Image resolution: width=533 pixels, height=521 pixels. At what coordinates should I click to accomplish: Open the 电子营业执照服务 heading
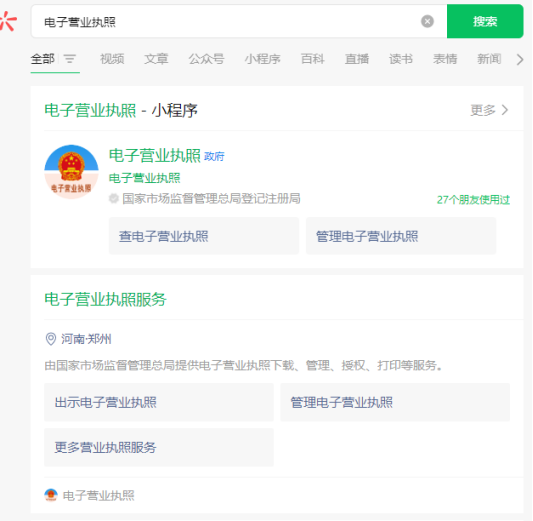pyautogui.click(x=105, y=299)
